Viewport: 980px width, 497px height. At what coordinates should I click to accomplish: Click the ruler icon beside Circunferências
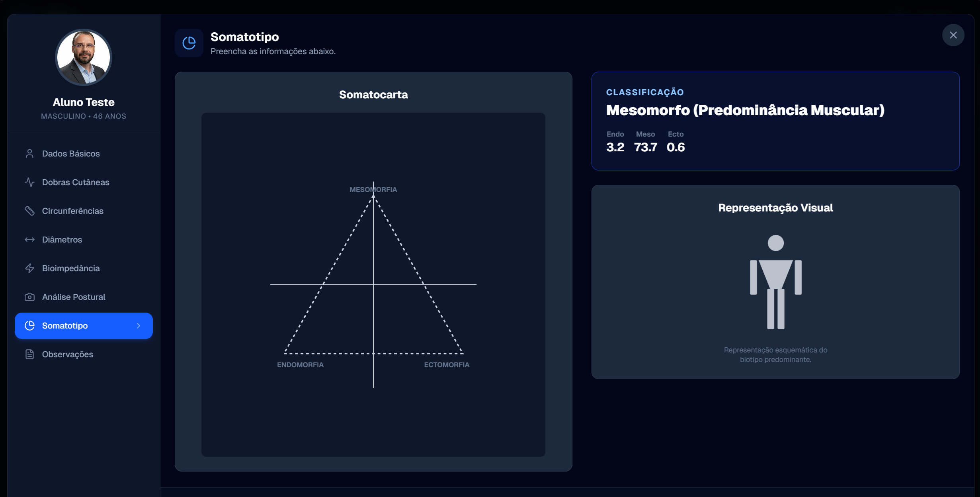29,211
